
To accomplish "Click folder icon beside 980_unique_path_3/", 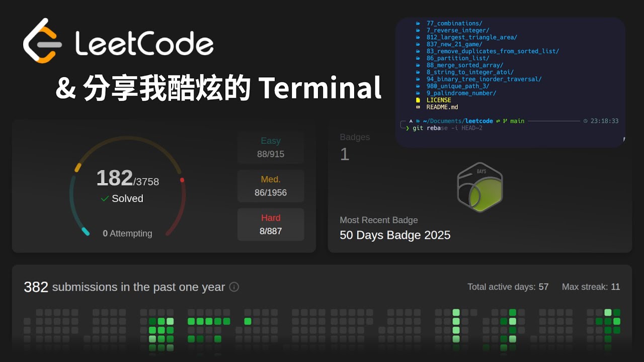I will (418, 86).
